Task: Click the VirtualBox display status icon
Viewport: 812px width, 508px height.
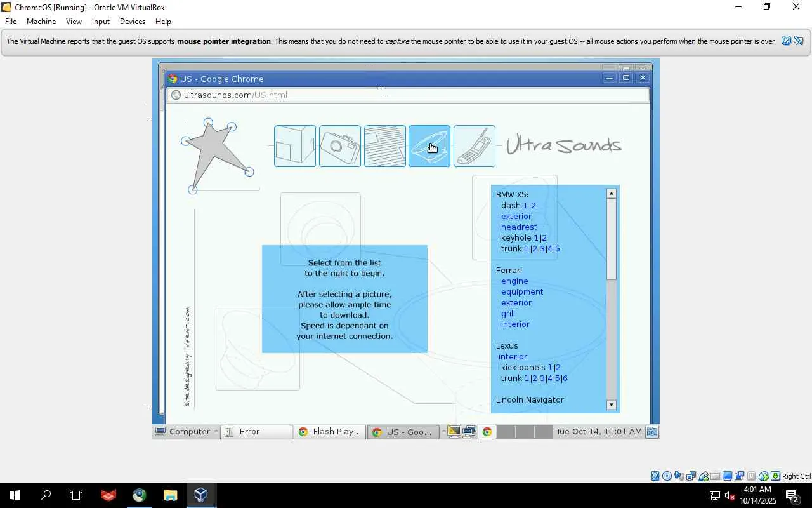Action: (728, 476)
